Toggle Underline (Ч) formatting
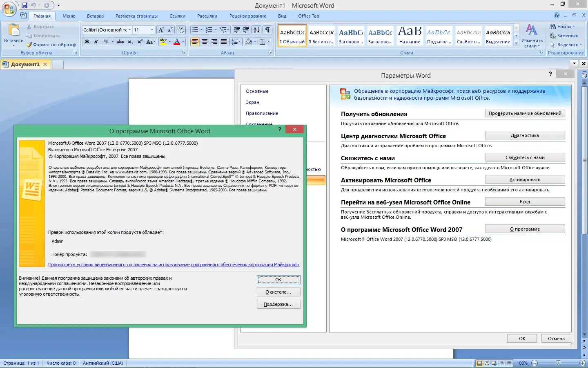The width and height of the screenshot is (588, 368). click(x=106, y=42)
